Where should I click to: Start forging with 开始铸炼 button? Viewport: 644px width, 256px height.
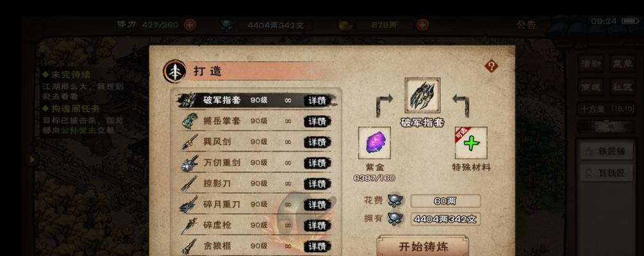(x=423, y=246)
